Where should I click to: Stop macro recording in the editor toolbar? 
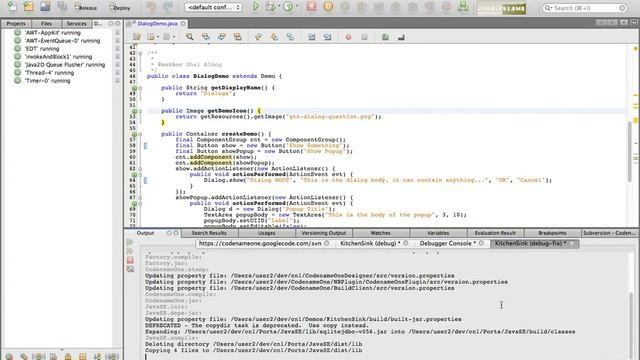click(x=364, y=37)
